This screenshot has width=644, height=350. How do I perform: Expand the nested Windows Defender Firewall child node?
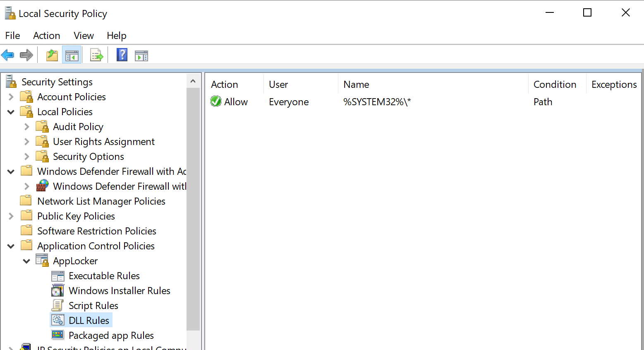point(27,186)
